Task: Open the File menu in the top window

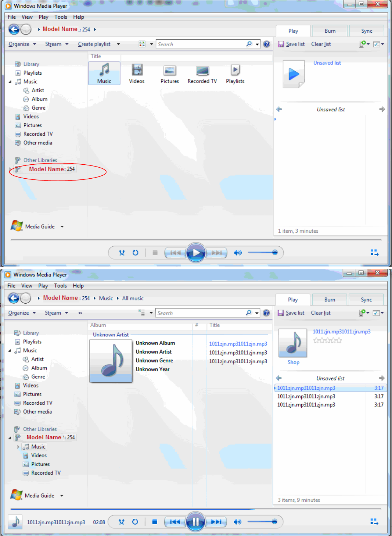Action: pos(12,17)
